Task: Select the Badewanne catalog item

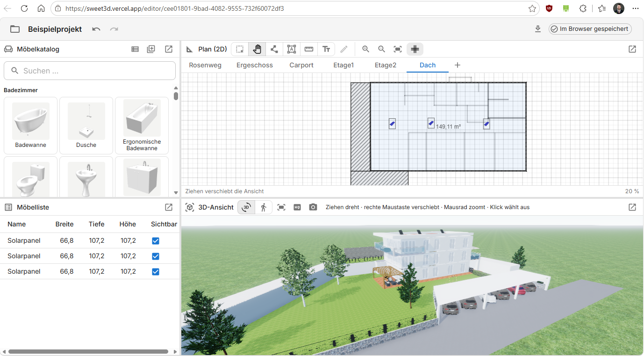Action: (x=30, y=125)
